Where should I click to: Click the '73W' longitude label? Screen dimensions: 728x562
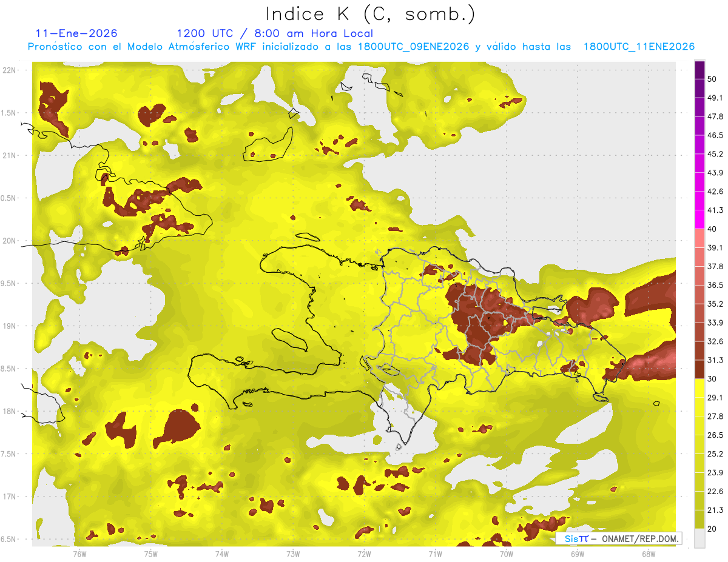coord(293,554)
